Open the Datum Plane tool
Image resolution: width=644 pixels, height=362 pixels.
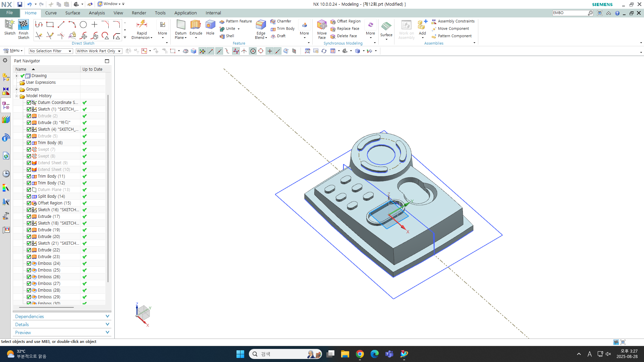point(180,25)
